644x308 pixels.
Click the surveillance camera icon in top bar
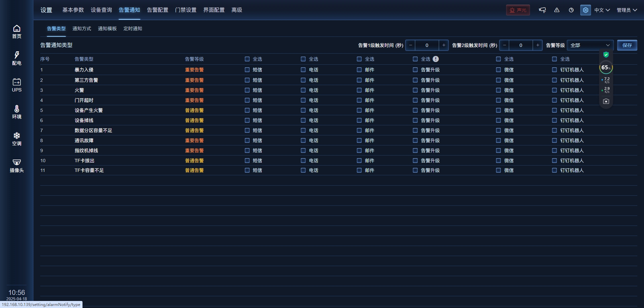[x=542, y=10]
